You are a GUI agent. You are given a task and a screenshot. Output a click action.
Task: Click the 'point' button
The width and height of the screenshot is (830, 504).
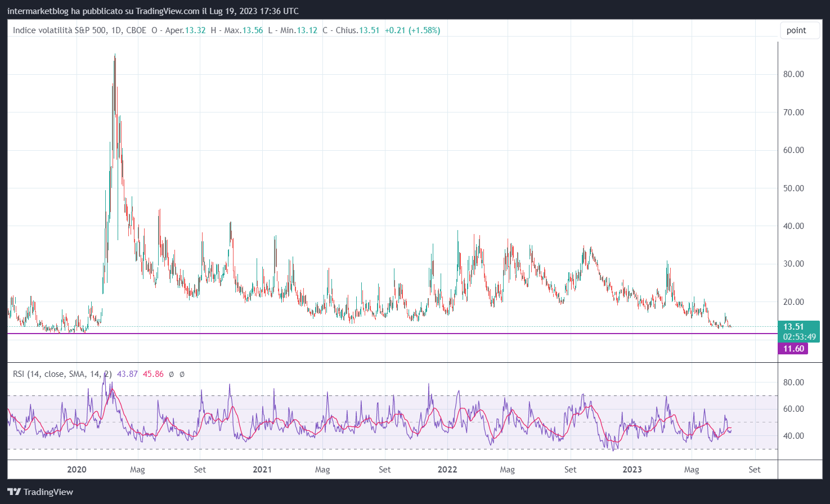(x=800, y=30)
